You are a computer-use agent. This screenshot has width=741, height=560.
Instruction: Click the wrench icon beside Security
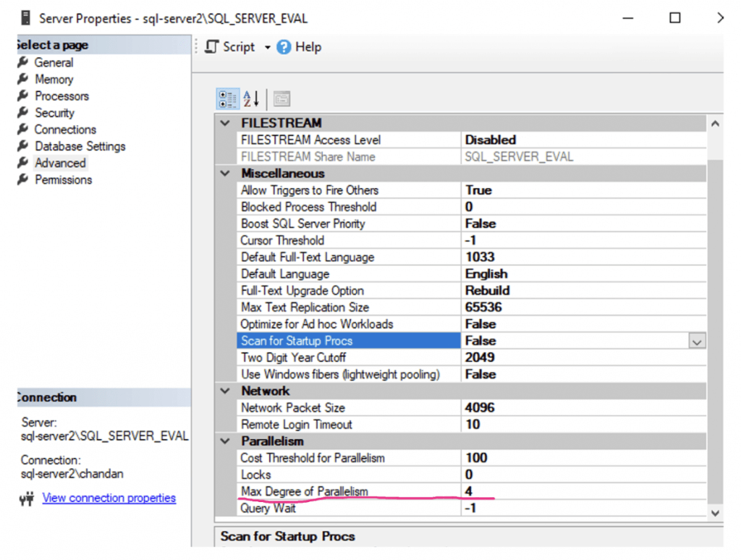click(22, 112)
